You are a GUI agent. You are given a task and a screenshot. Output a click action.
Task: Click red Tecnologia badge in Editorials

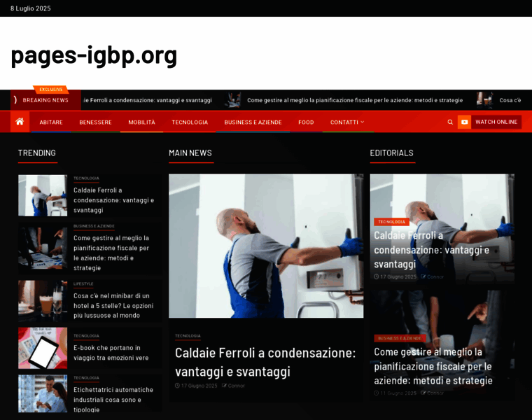click(x=391, y=222)
